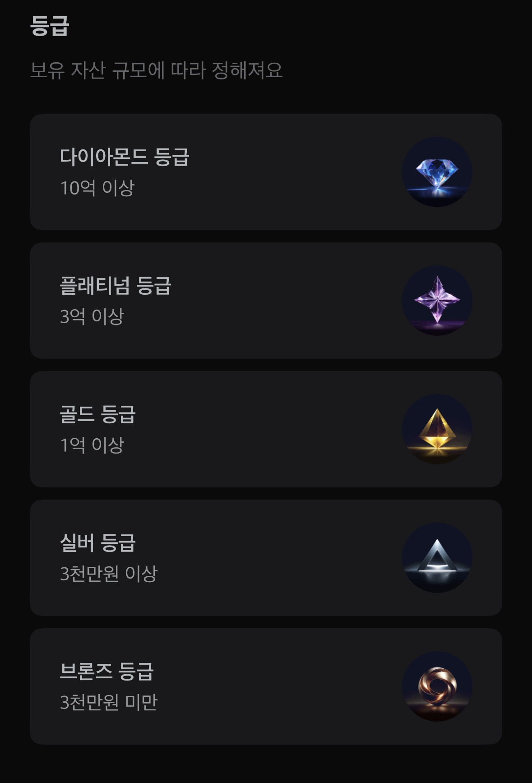This screenshot has width=532, height=783.
Task: Click the 3천만원 미만 threshold text
Action: (108, 702)
